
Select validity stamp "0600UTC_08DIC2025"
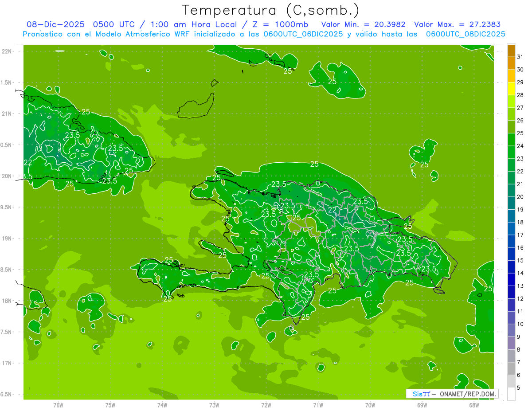tap(465, 34)
